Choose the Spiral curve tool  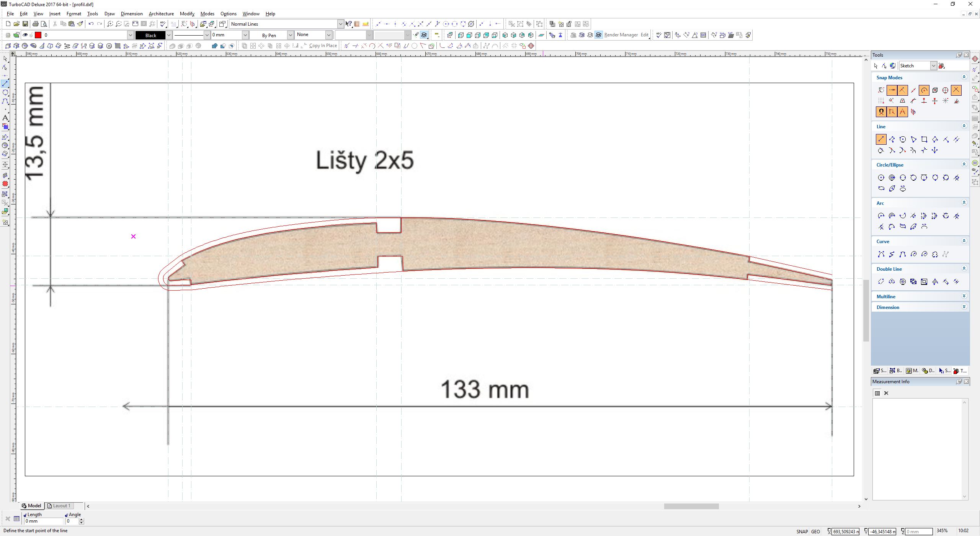coord(913,254)
